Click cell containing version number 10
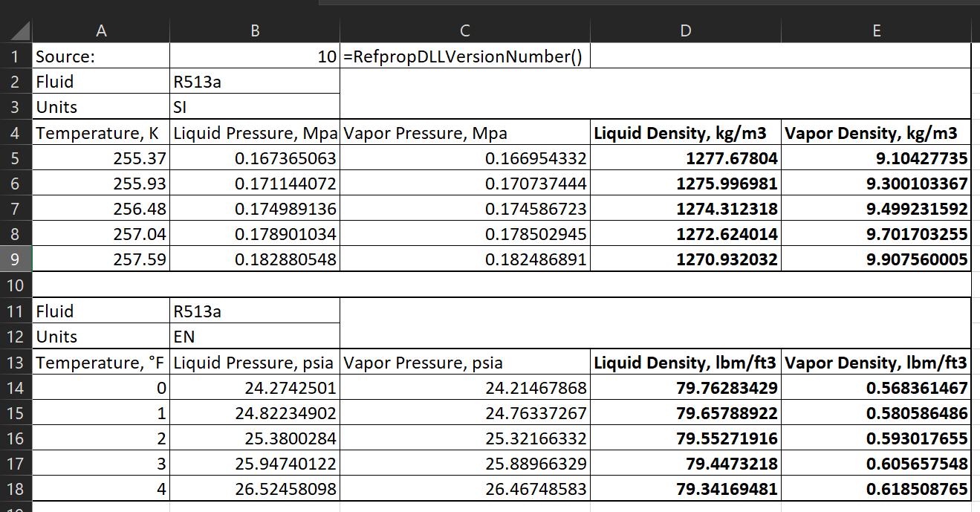This screenshot has width=980, height=512. pos(255,56)
